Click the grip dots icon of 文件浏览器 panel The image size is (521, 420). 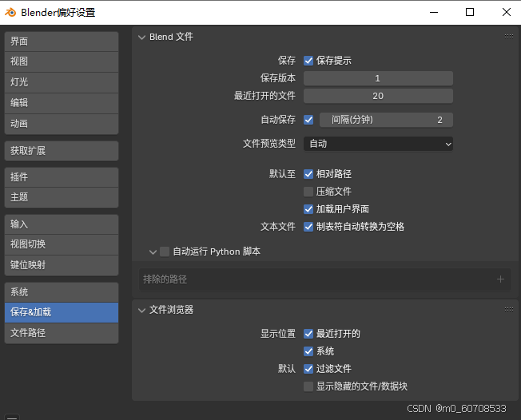509,310
